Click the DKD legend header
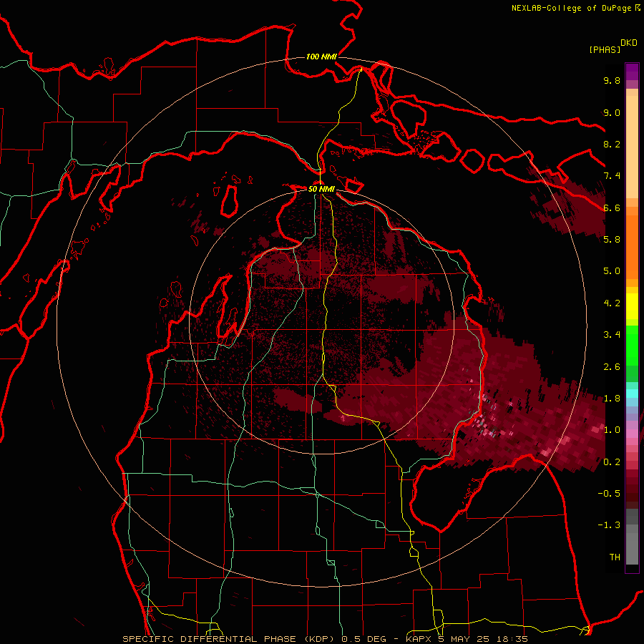The width and height of the screenshot is (644, 644). (629, 43)
